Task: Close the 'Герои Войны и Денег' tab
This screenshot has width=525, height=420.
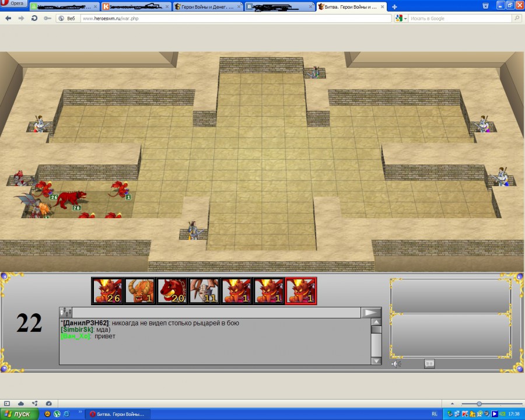Action: point(239,6)
